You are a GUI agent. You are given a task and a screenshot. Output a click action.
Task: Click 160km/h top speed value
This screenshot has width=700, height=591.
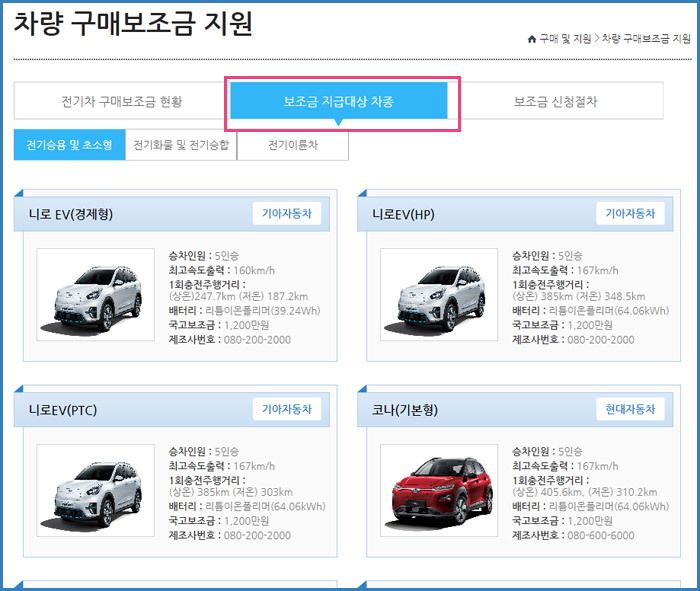coord(254,271)
